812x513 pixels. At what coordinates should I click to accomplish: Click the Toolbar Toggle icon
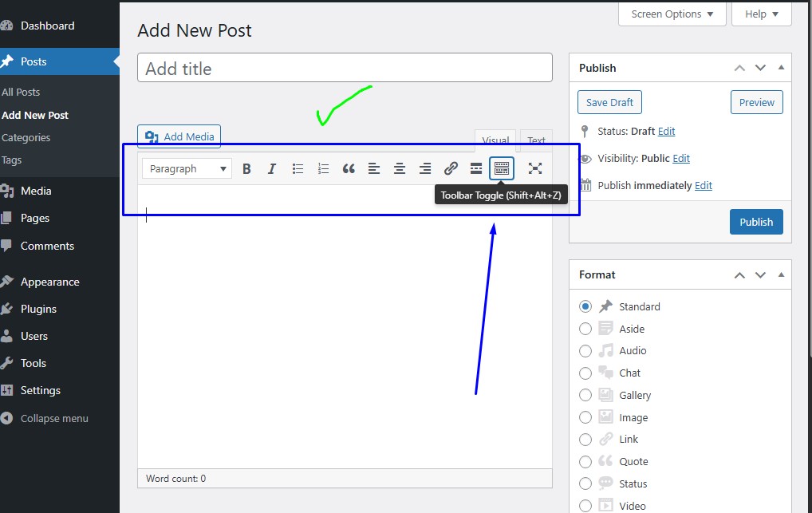coord(502,168)
